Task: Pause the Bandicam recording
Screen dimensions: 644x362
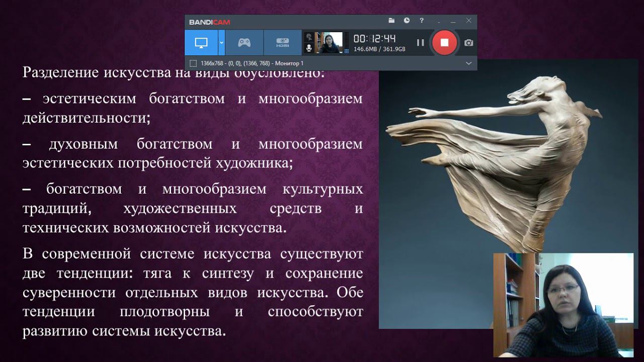Action: click(420, 43)
